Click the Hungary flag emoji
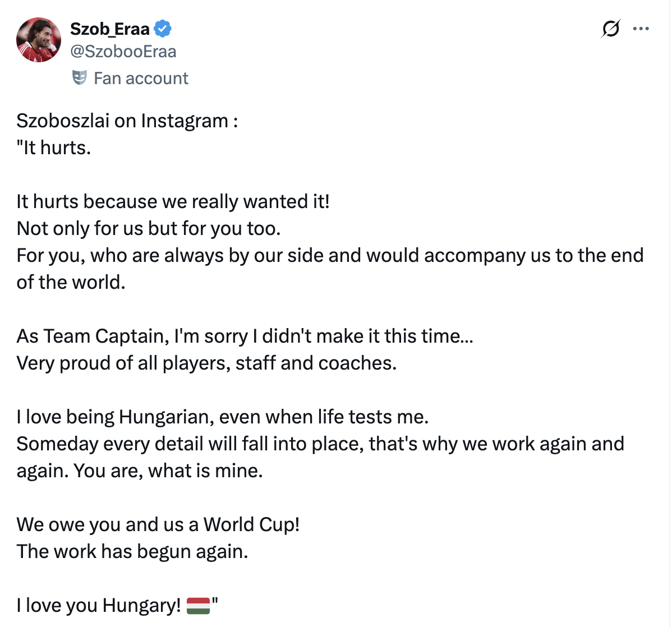This screenshot has height=627, width=672. click(x=197, y=606)
